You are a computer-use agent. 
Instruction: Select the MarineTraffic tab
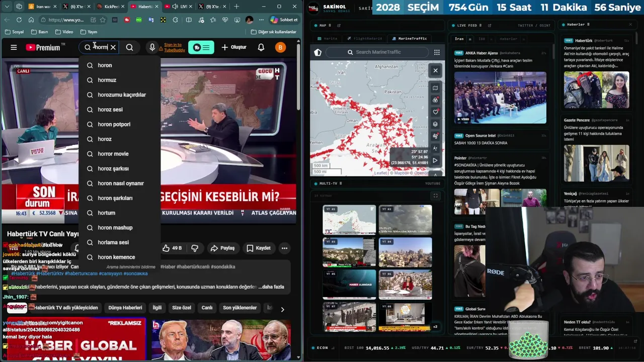pos(409,39)
